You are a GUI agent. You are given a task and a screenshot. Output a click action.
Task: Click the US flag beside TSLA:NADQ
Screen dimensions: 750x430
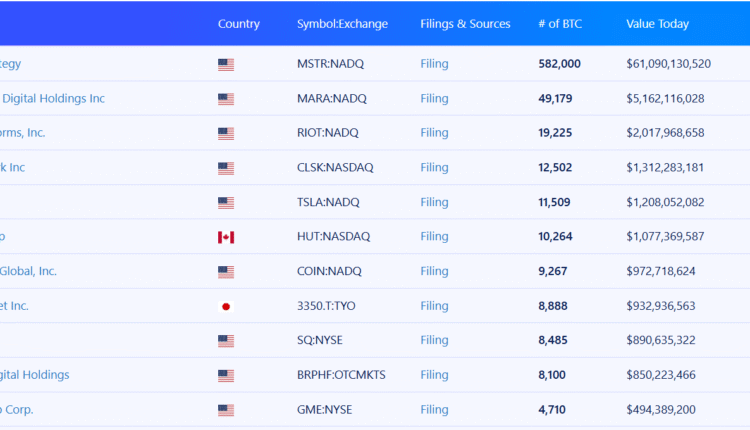[x=226, y=203]
